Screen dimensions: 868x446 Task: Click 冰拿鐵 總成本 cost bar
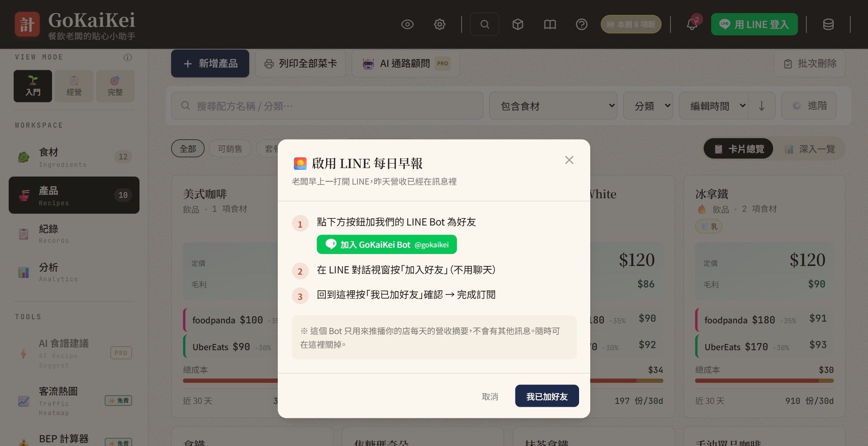[x=764, y=380]
